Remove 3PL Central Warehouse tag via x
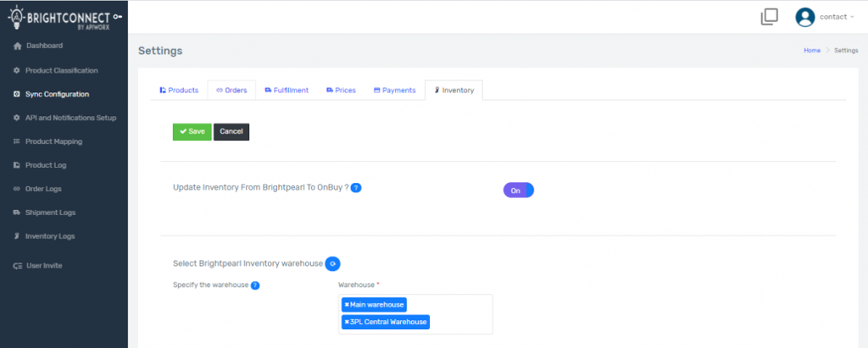The height and width of the screenshot is (348, 868). click(347, 322)
